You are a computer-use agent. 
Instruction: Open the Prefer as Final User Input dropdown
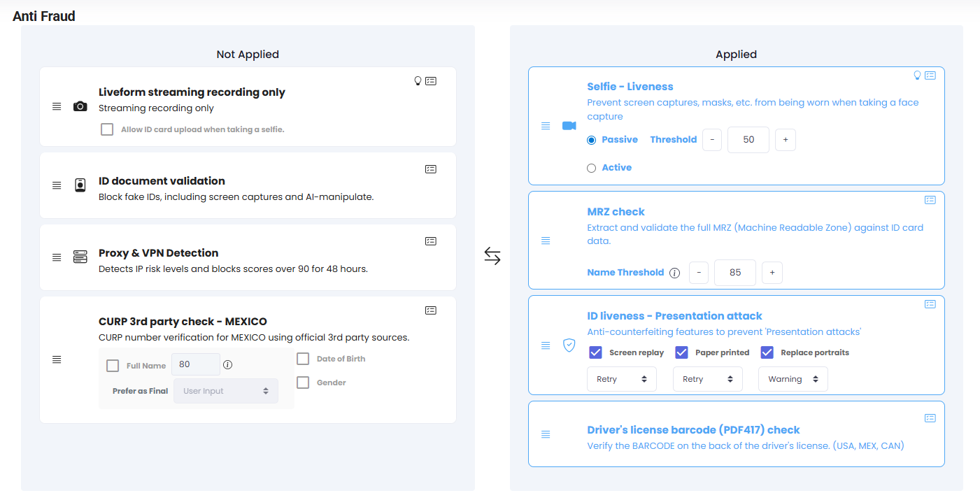tap(225, 391)
